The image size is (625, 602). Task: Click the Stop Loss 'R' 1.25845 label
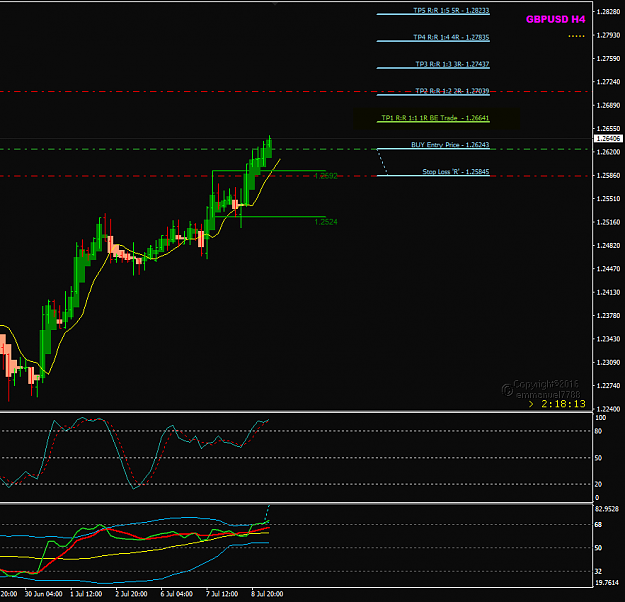[x=456, y=171]
